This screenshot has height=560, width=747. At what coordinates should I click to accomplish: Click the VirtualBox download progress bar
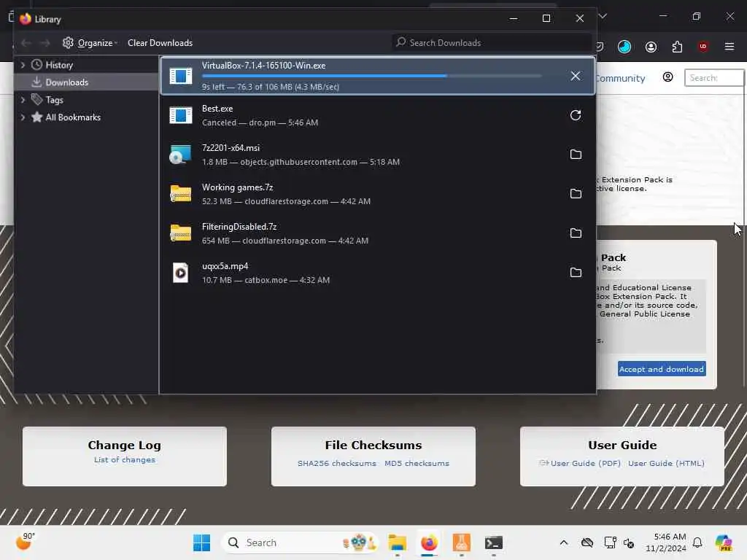371,76
